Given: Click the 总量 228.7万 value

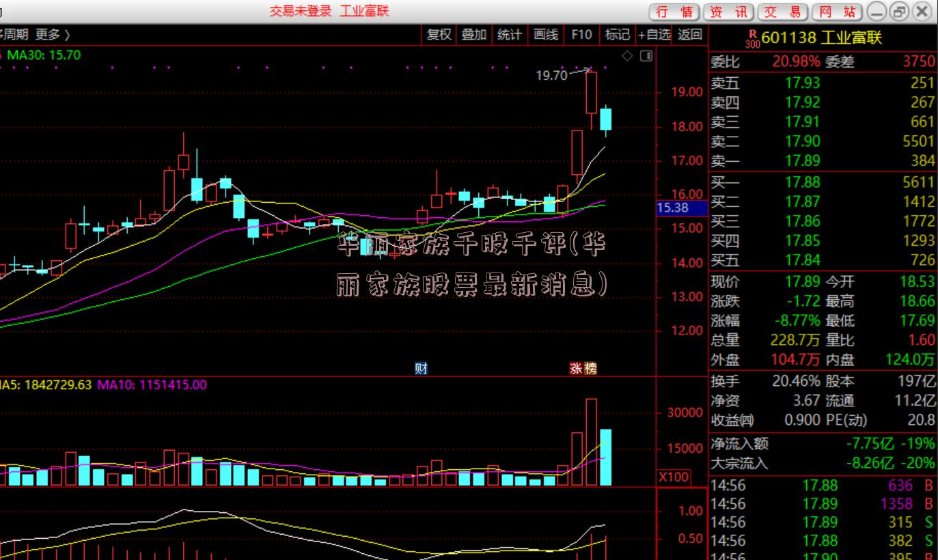Looking at the screenshot, I should pos(796,340).
